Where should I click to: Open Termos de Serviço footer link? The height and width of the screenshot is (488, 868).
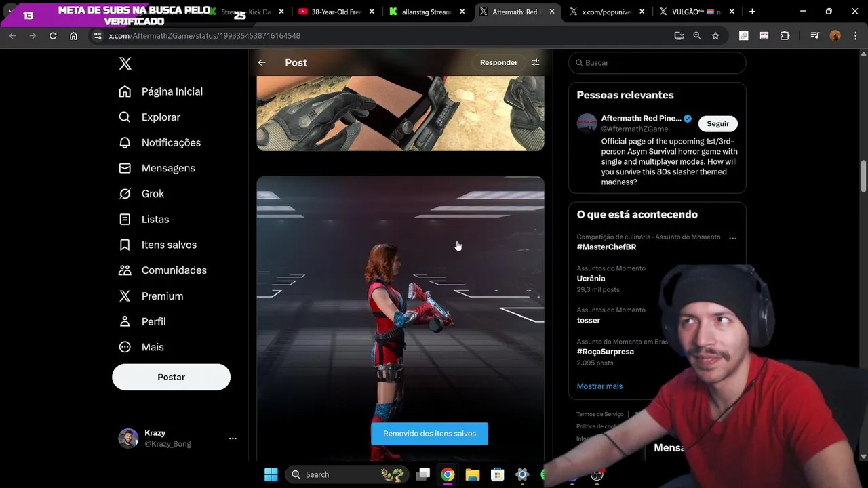click(x=599, y=414)
